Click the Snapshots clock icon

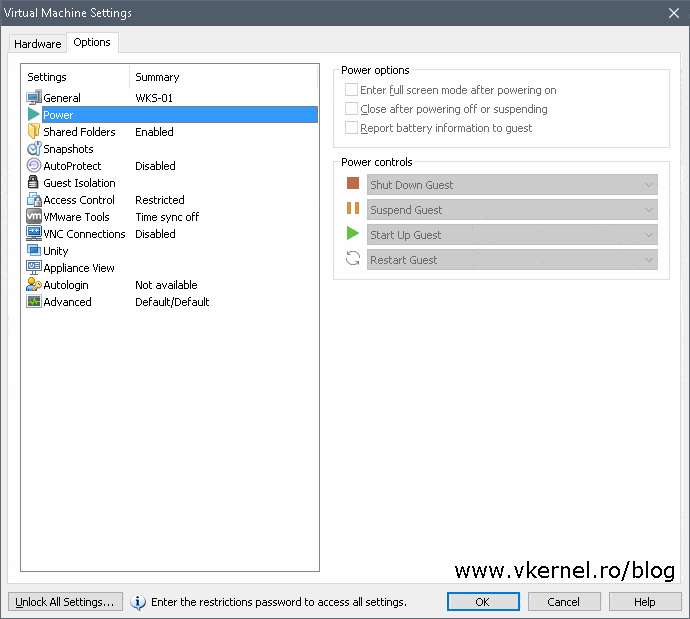(34, 149)
